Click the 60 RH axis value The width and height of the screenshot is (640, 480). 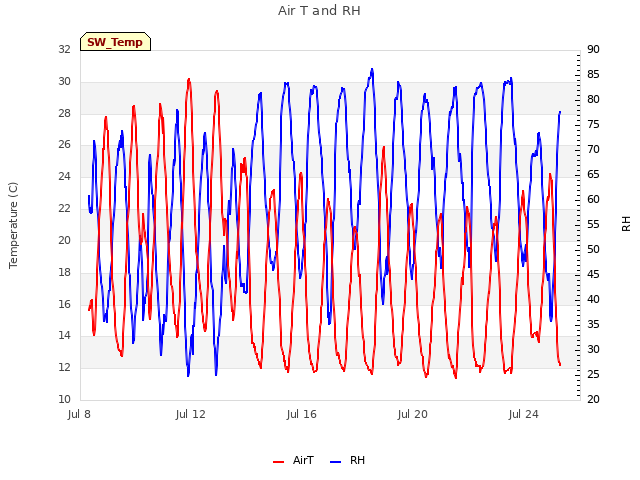(593, 199)
